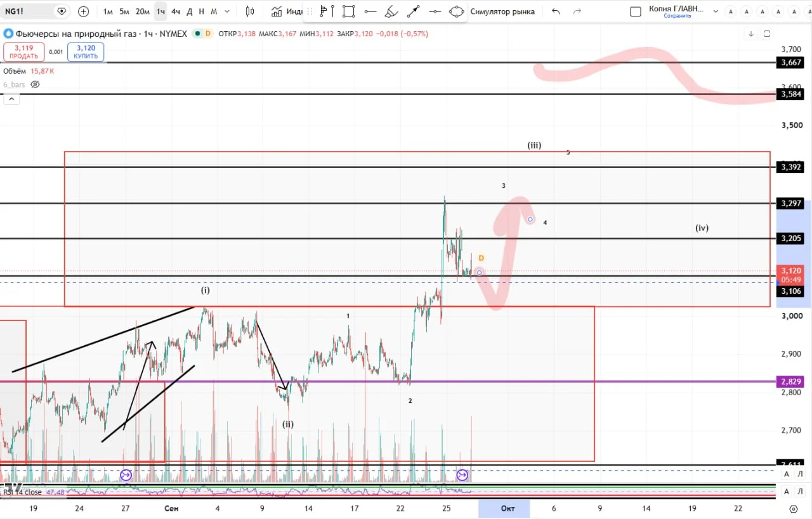Screen dimensions: 812x519
Task: Open Симулятор рынка
Action: coord(502,11)
